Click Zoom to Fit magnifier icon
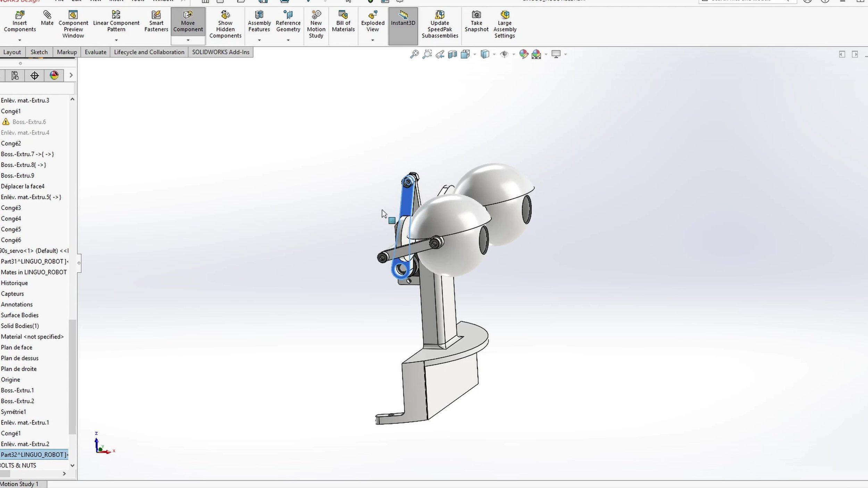This screenshot has width=868, height=488. (x=414, y=54)
